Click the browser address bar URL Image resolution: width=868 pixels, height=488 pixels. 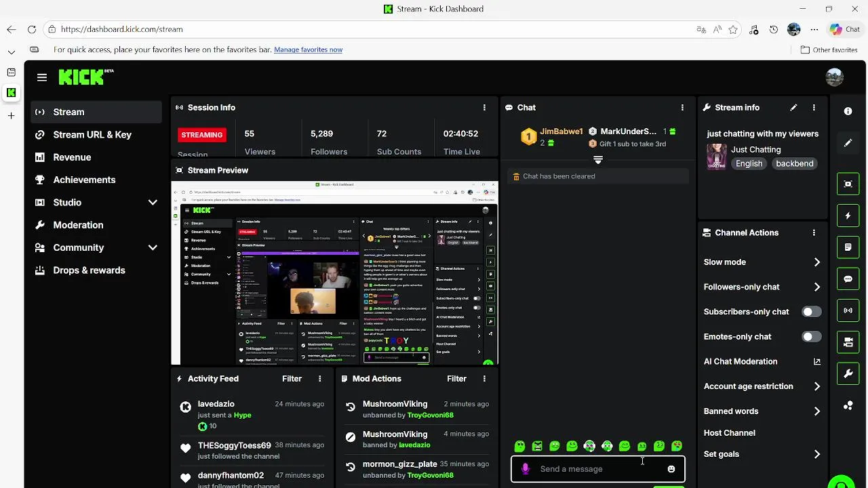[122, 29]
